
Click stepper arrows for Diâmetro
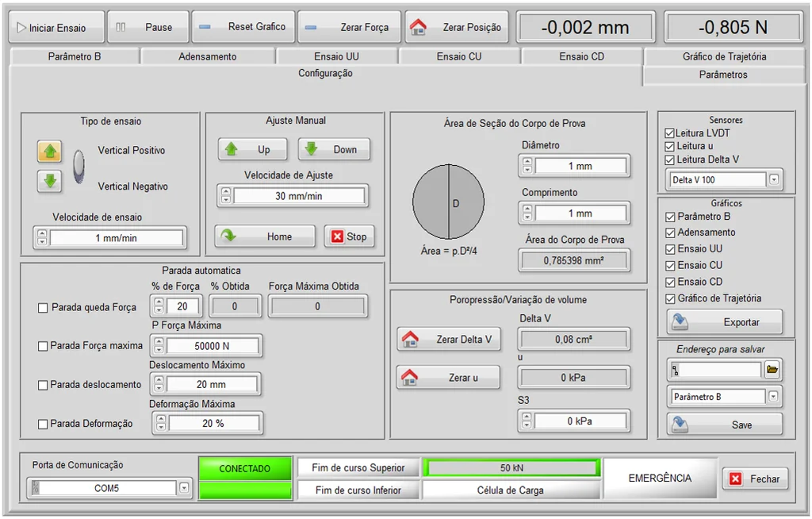tap(527, 166)
